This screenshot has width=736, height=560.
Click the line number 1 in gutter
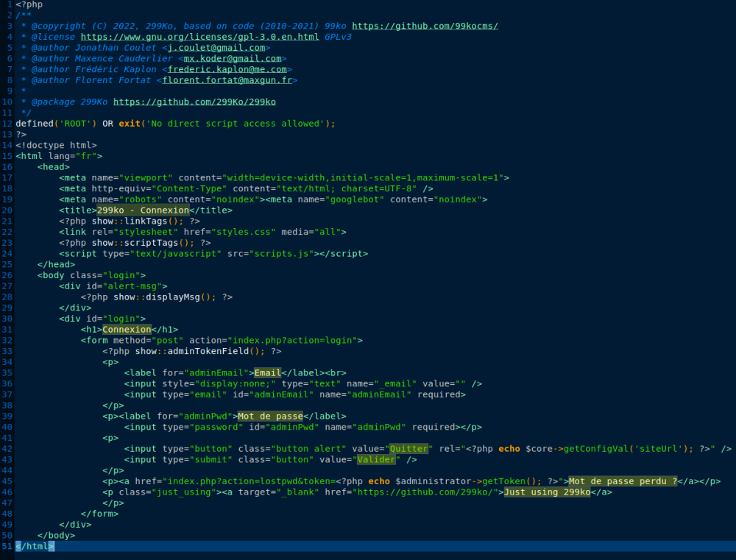(10, 4)
